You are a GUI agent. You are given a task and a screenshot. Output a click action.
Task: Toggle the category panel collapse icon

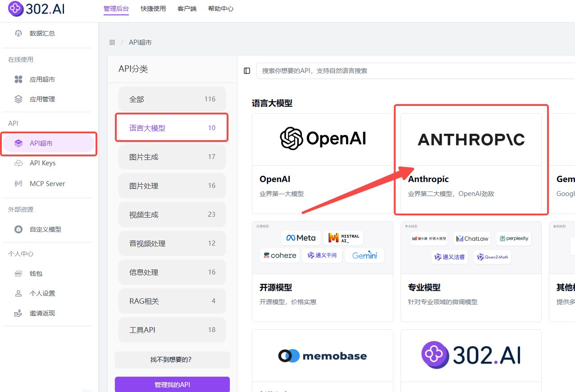tap(247, 71)
